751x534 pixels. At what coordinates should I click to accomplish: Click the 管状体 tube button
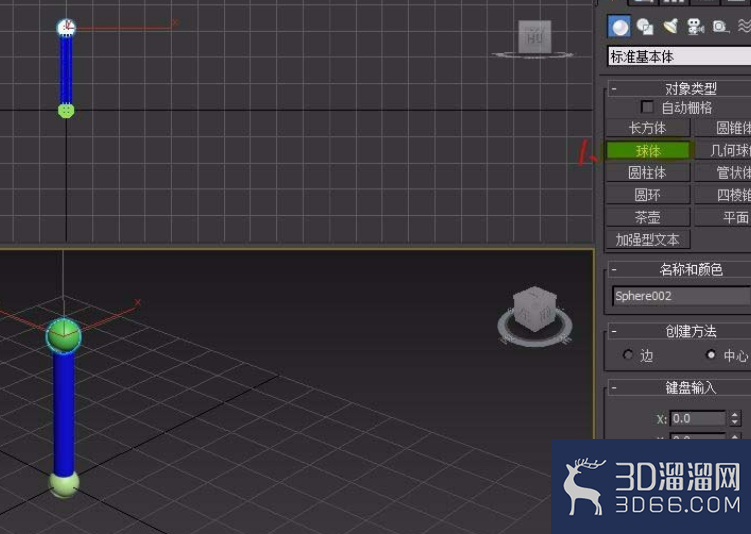[723, 172]
